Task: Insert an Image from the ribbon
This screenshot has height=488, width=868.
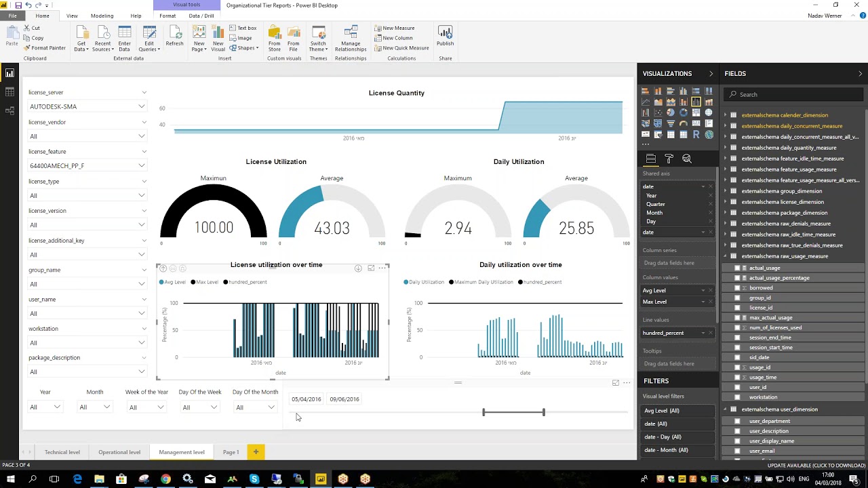Action: pos(241,38)
